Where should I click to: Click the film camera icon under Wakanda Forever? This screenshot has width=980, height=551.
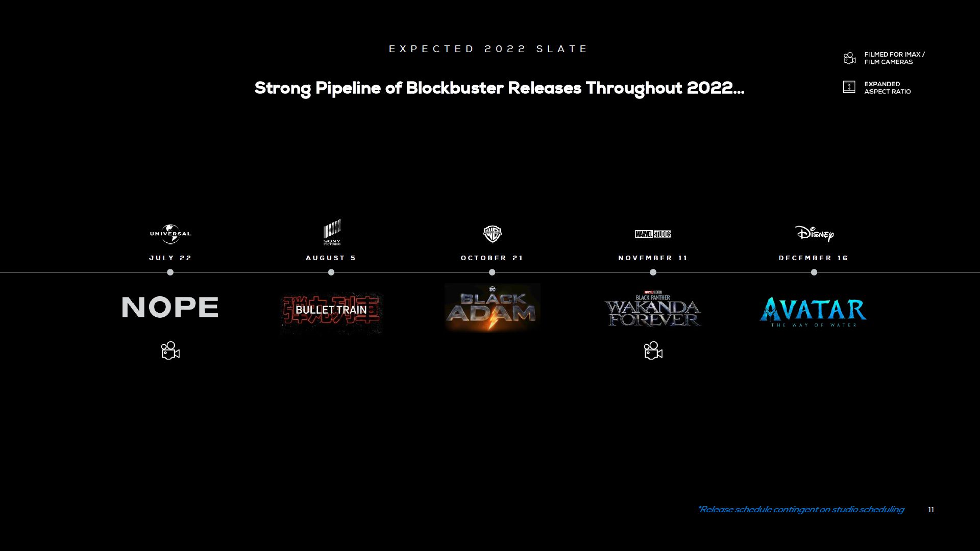click(x=653, y=350)
